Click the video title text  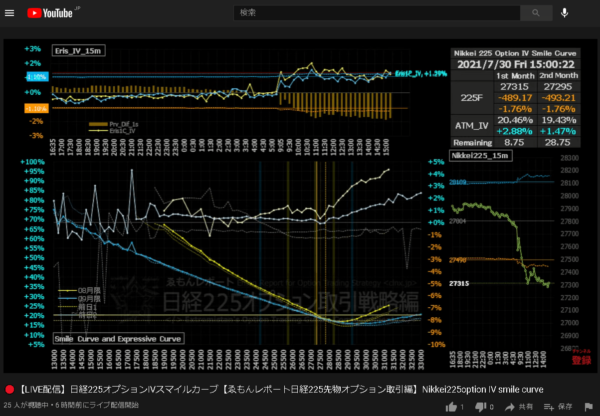click(x=281, y=390)
